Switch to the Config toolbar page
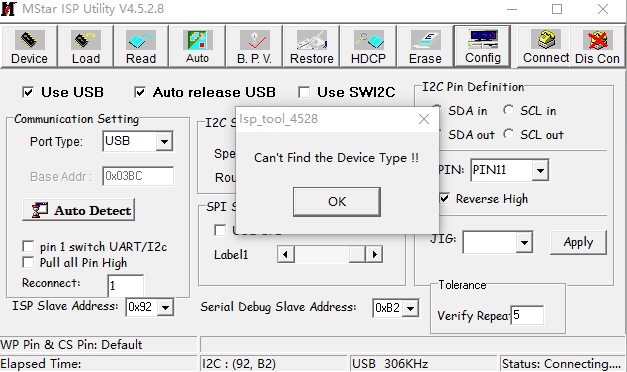This screenshot has height=372, width=627. 483,46
